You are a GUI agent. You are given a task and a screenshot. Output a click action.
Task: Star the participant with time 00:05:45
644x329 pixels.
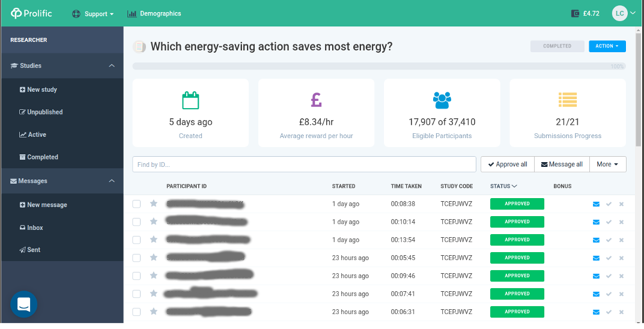pyautogui.click(x=154, y=258)
